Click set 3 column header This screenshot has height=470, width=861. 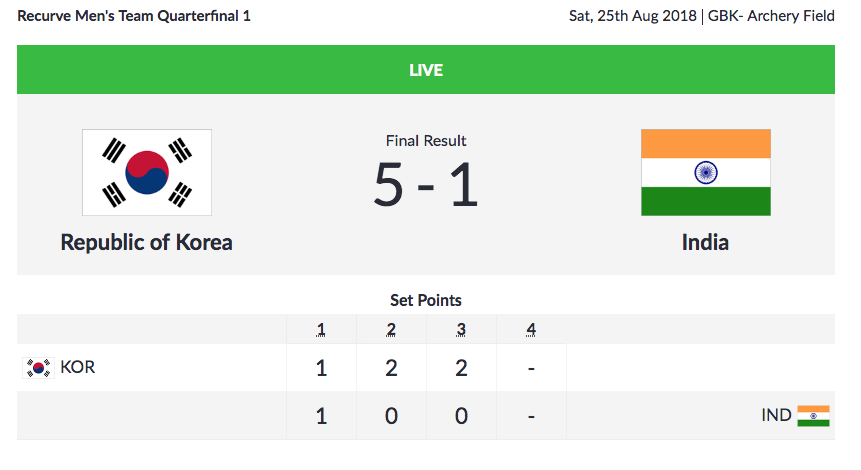coord(461,330)
